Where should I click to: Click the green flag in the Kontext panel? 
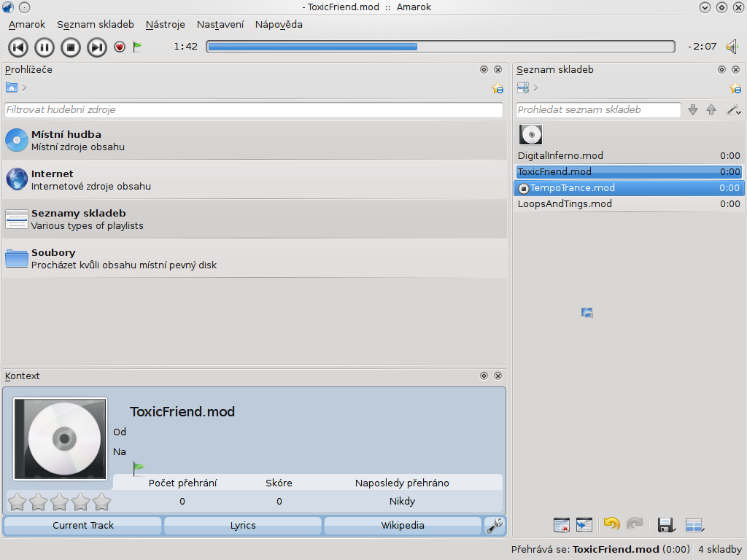click(139, 468)
